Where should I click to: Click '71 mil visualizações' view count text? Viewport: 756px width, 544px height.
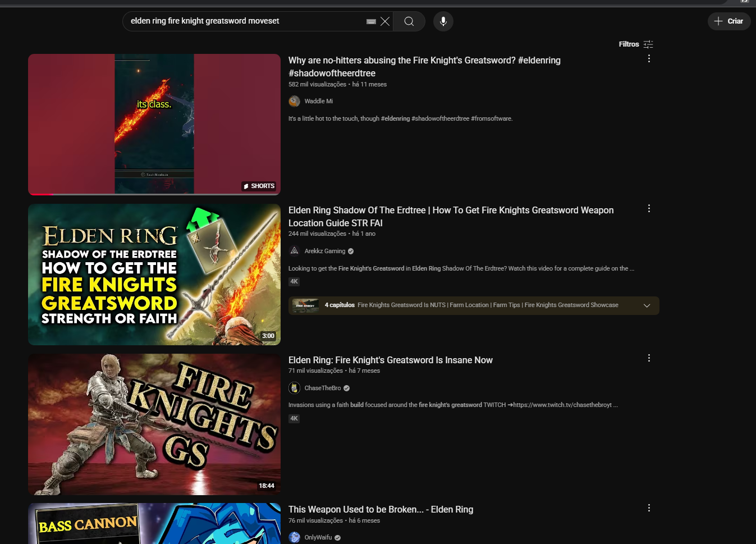point(315,371)
